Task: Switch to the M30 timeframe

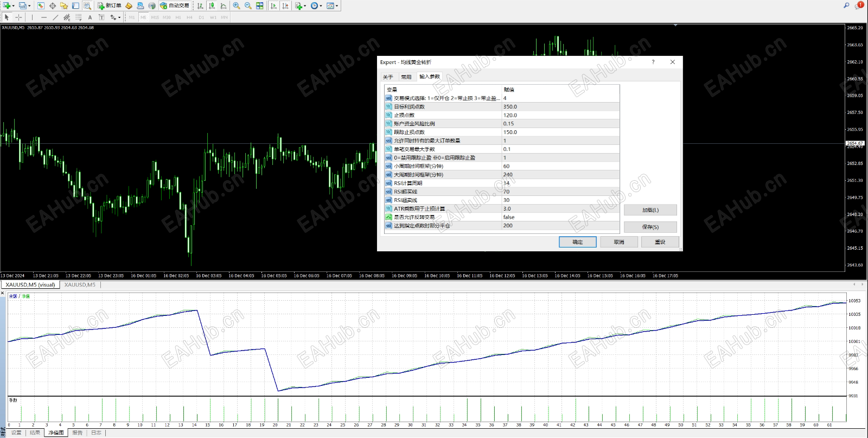Action: click(167, 17)
